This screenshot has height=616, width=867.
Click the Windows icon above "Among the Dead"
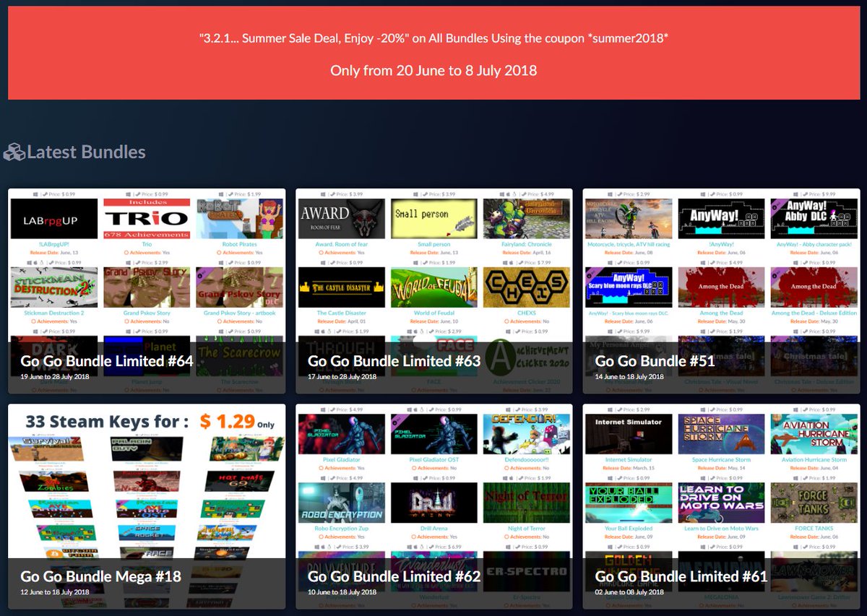pyautogui.click(x=702, y=263)
